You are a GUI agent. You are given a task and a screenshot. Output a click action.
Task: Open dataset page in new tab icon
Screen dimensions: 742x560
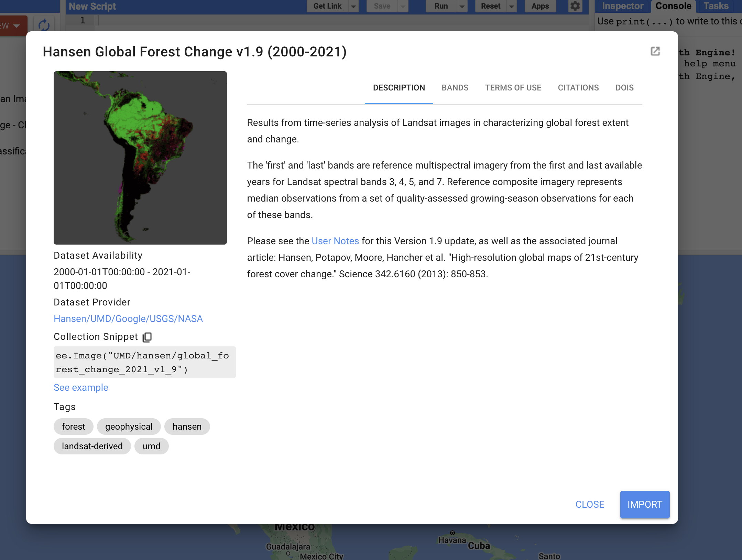[x=655, y=52]
